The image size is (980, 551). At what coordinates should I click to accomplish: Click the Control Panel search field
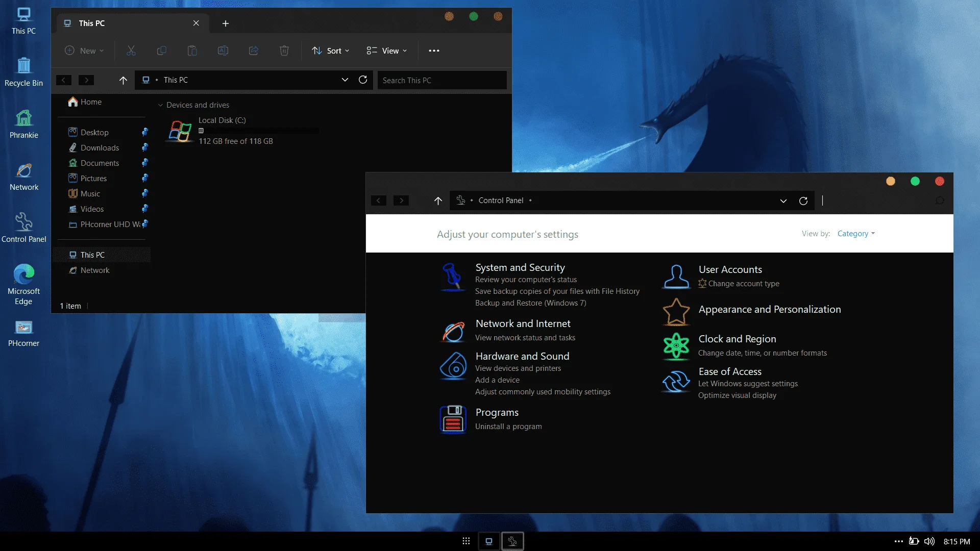click(x=884, y=201)
